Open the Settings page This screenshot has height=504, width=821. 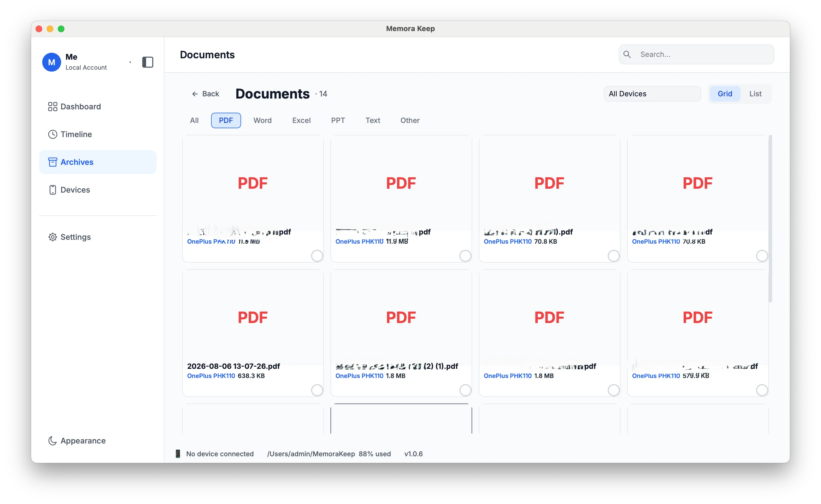[x=97, y=237]
